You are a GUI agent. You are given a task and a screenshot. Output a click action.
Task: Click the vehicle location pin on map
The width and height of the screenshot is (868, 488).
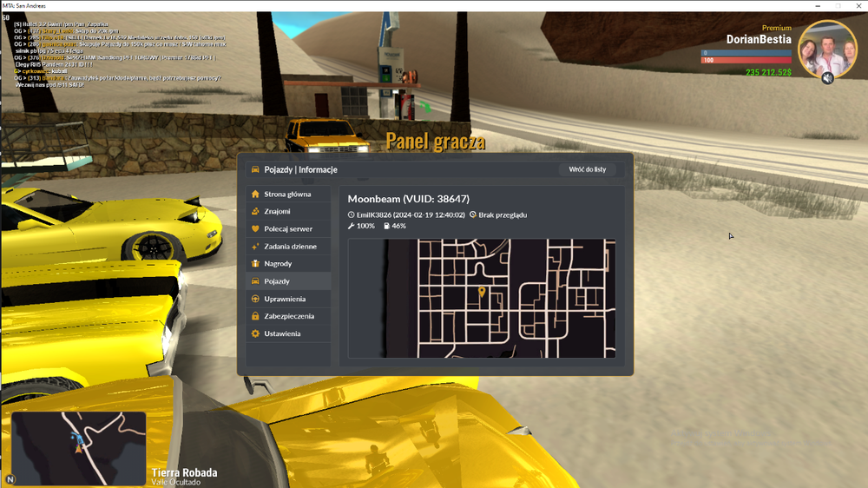coord(482,292)
